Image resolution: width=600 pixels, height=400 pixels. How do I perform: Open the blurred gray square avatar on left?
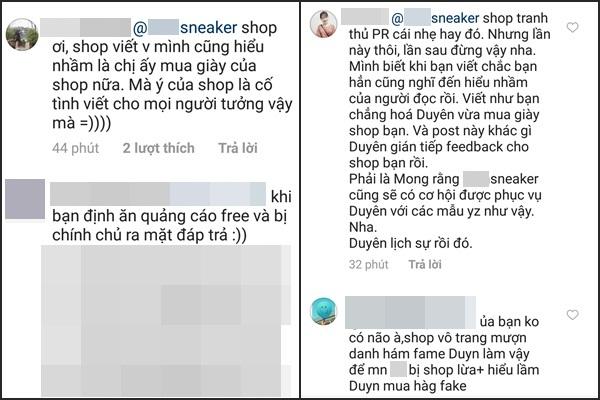pyautogui.click(x=25, y=199)
